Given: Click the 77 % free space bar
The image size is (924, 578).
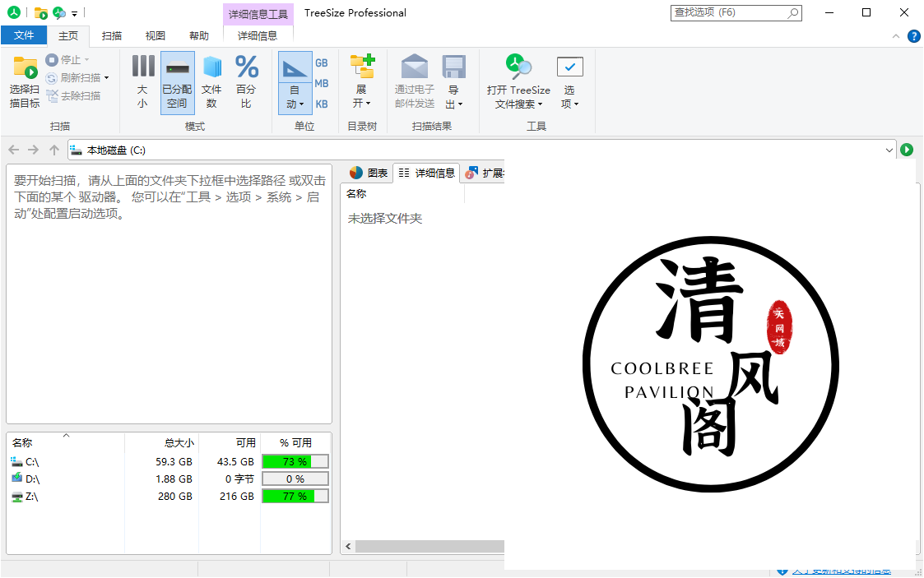Looking at the screenshot, I should [295, 496].
